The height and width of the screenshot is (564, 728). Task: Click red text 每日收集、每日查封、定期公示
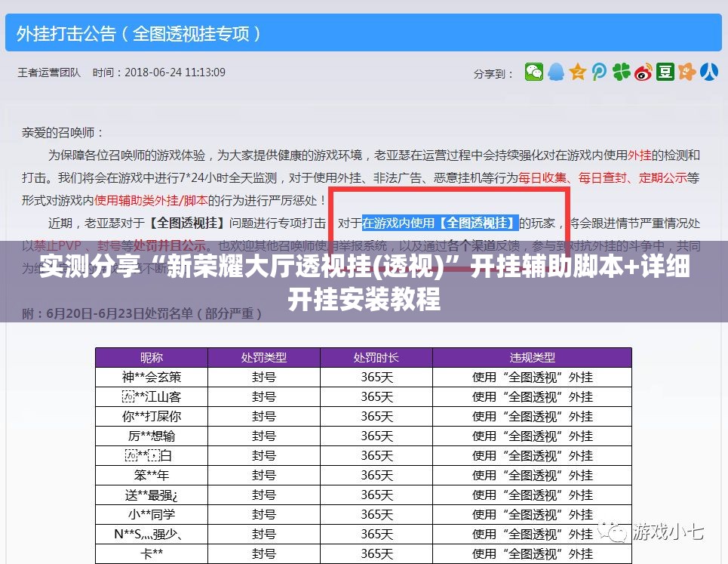pyautogui.click(x=602, y=178)
